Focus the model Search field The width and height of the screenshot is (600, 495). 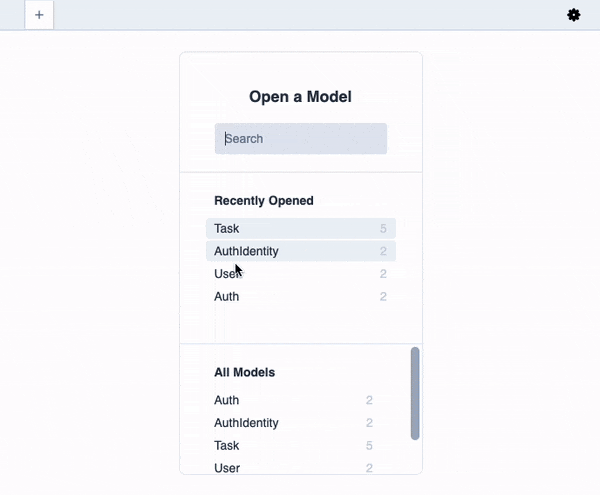click(x=301, y=139)
